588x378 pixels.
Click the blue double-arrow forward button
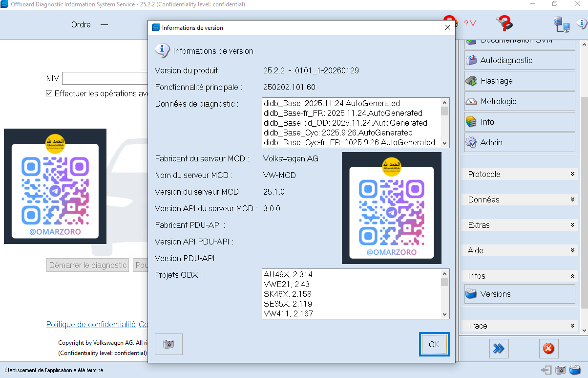coord(499,349)
